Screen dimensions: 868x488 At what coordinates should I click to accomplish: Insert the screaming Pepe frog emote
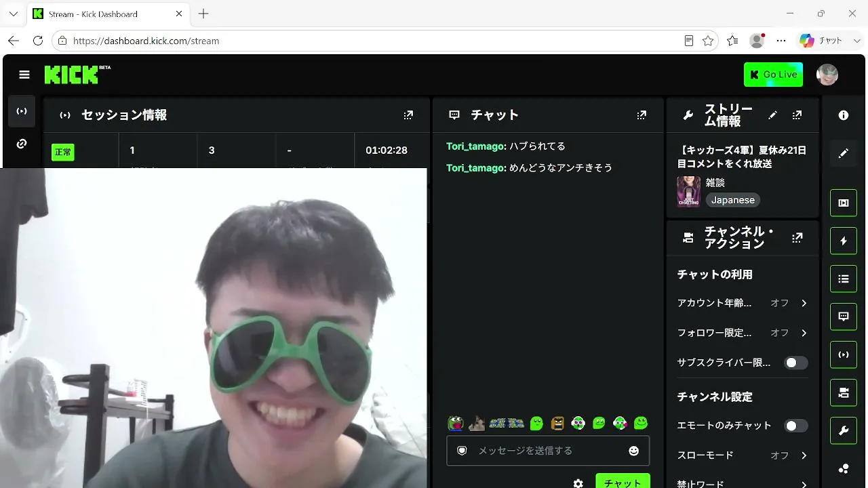coord(456,423)
